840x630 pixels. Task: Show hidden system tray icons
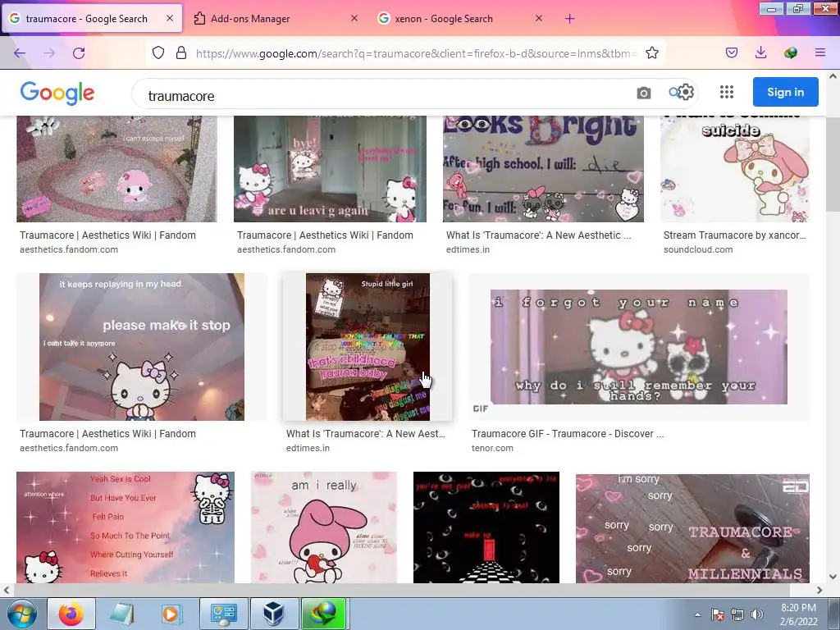click(697, 614)
